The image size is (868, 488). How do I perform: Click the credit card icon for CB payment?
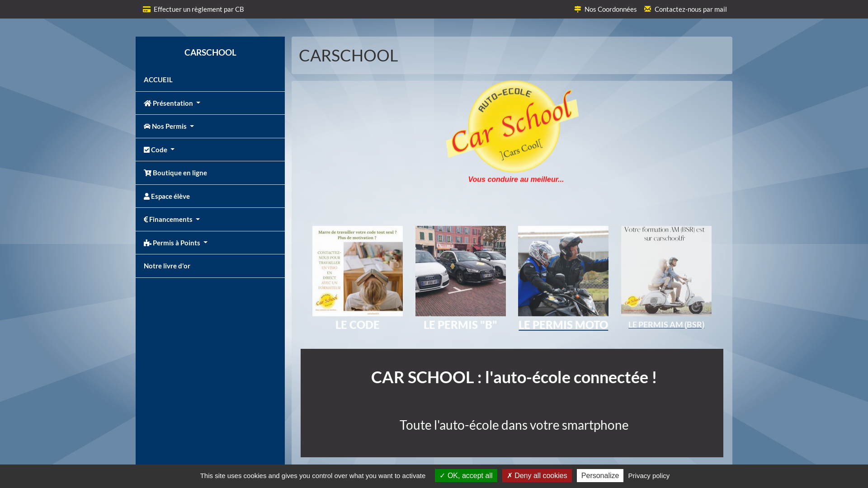[x=146, y=9]
